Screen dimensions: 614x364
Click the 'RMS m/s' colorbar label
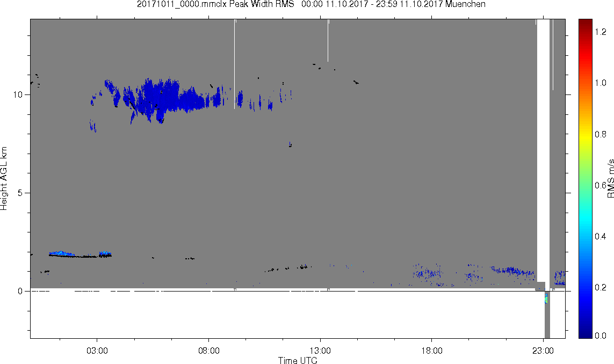[x=610, y=178]
